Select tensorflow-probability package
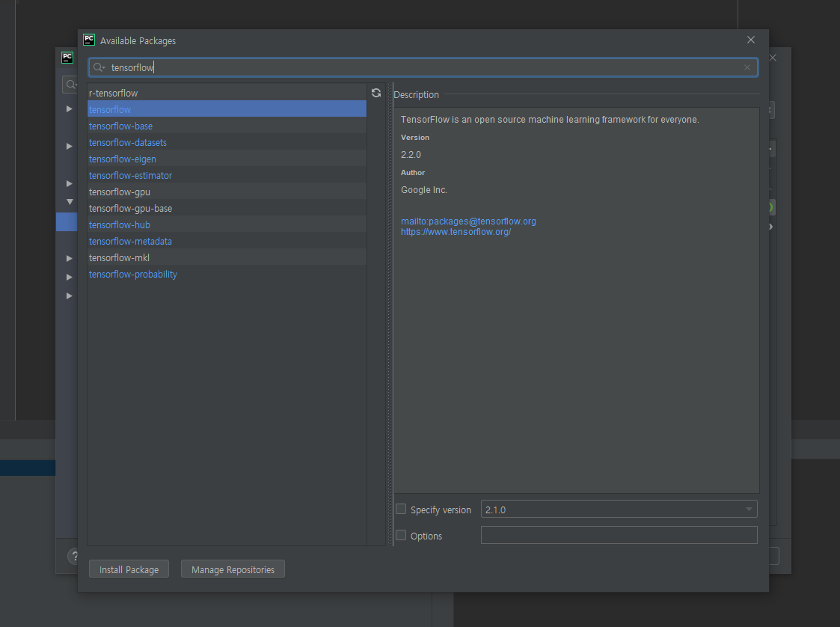The image size is (840, 627). 227,275
